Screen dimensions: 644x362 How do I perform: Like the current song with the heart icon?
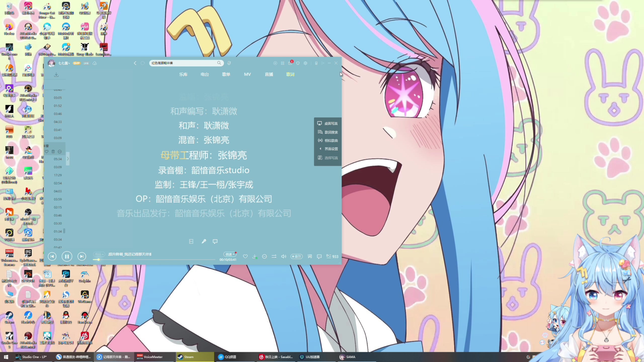click(245, 256)
